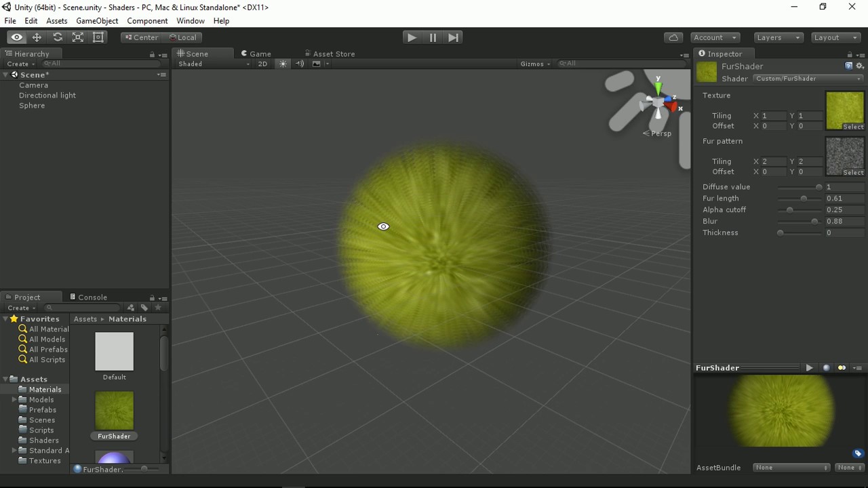Open Hierarchy panel options menu
This screenshot has height=488, width=868.
pyautogui.click(x=163, y=54)
